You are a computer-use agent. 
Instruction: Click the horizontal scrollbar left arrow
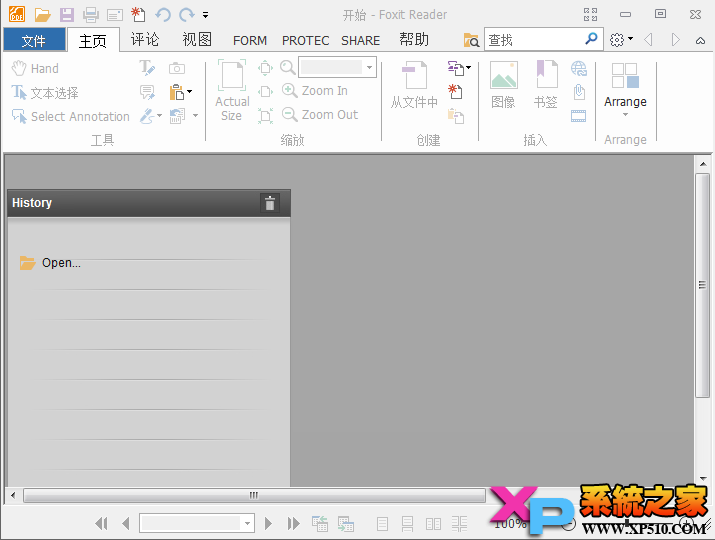pos(13,495)
